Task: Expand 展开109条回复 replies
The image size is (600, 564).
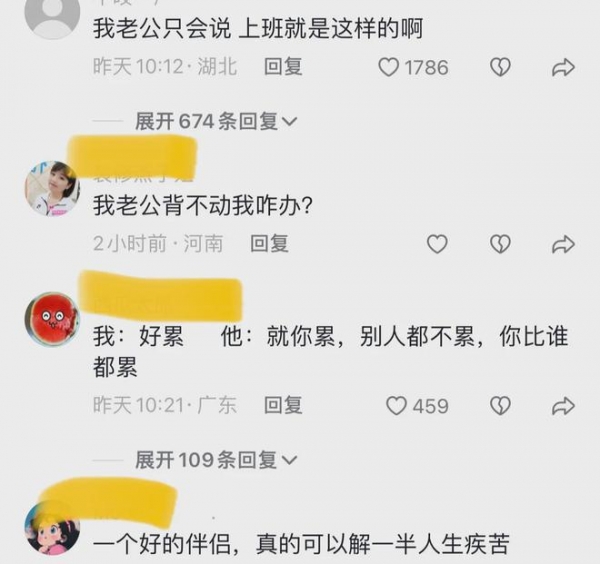Action: (x=216, y=460)
